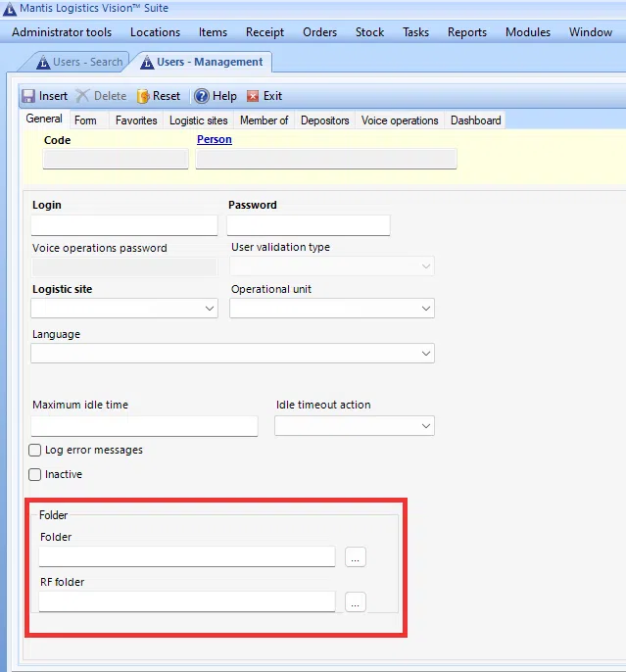The image size is (626, 672).
Task: Open the Idle timeout action dropdown
Action: coord(426,426)
